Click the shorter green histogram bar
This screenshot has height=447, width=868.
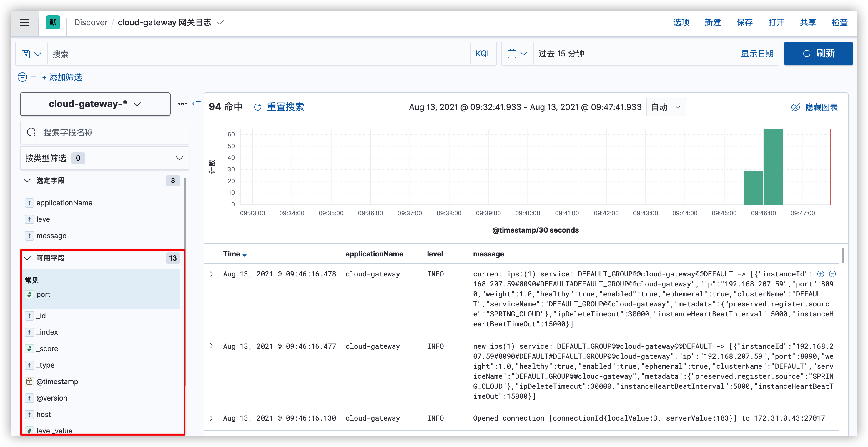(x=754, y=188)
